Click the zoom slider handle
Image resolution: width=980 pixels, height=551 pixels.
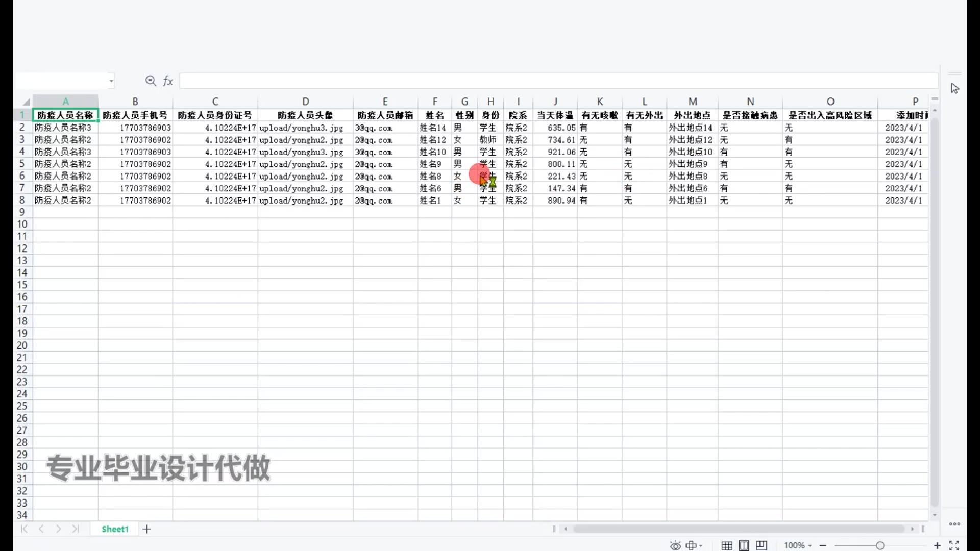[x=880, y=545]
